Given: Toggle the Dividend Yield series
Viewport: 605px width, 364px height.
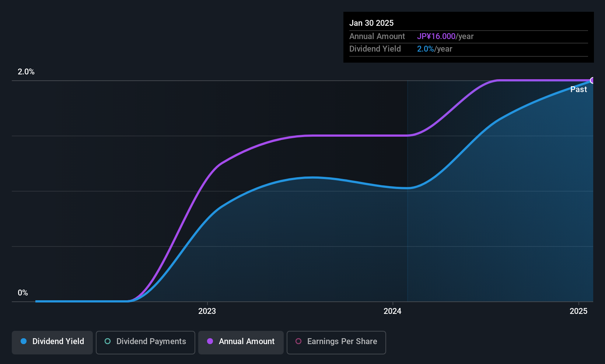Looking at the screenshot, I should click(52, 343).
